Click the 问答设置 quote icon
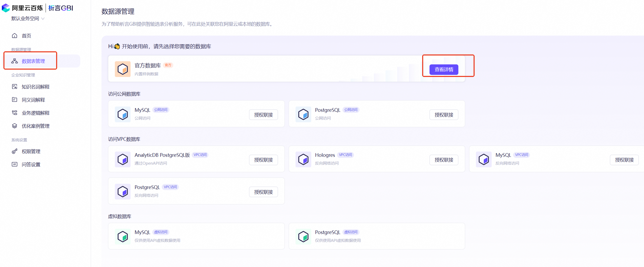This screenshot has height=267, width=644. [14, 164]
